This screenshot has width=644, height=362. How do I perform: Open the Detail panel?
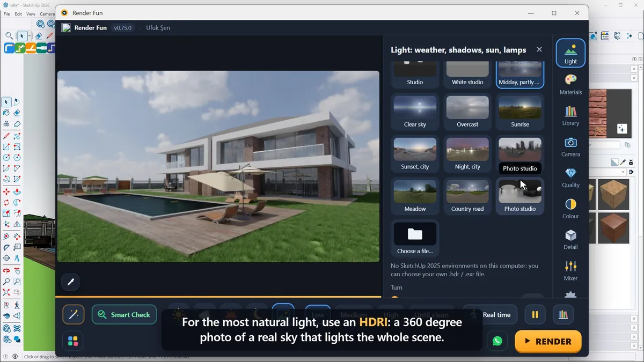[x=570, y=240]
